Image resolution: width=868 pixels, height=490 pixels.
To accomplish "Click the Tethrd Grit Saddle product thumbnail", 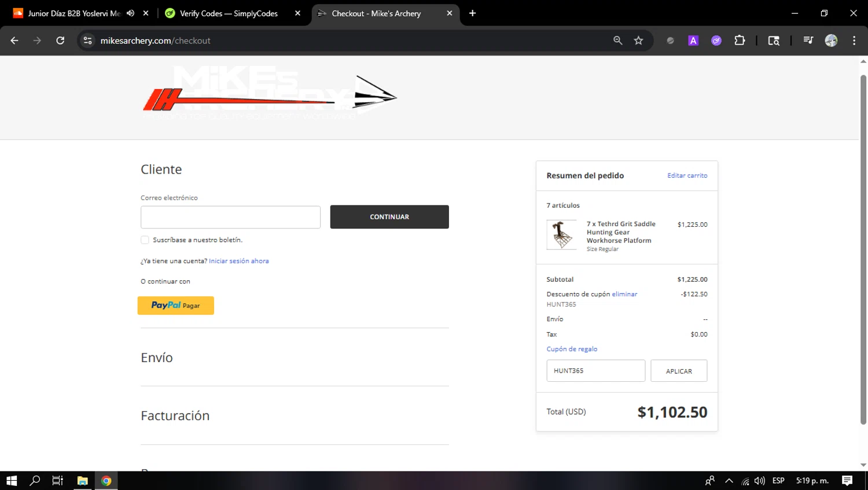I will (561, 234).
